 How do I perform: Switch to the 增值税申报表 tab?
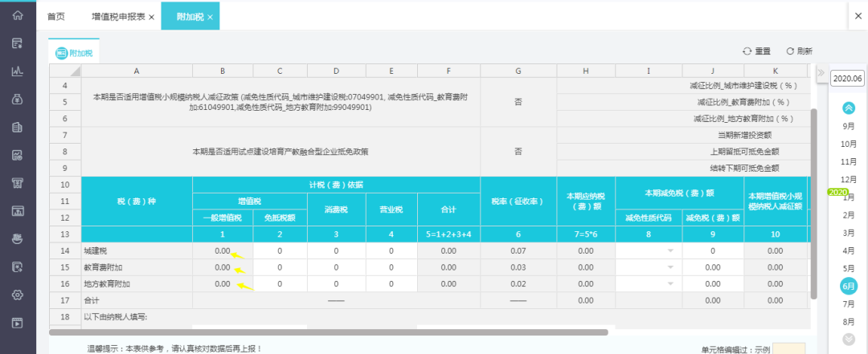click(x=118, y=17)
